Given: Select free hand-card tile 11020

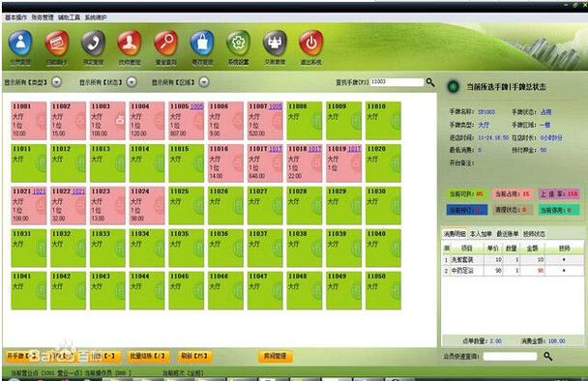Looking at the screenshot, I should pos(383,163).
